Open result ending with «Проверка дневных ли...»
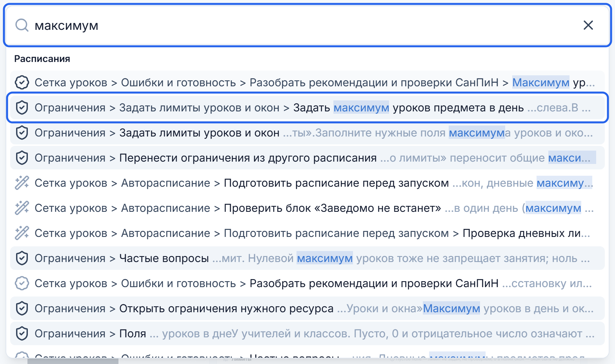The width and height of the screenshot is (615, 364). pos(307,233)
